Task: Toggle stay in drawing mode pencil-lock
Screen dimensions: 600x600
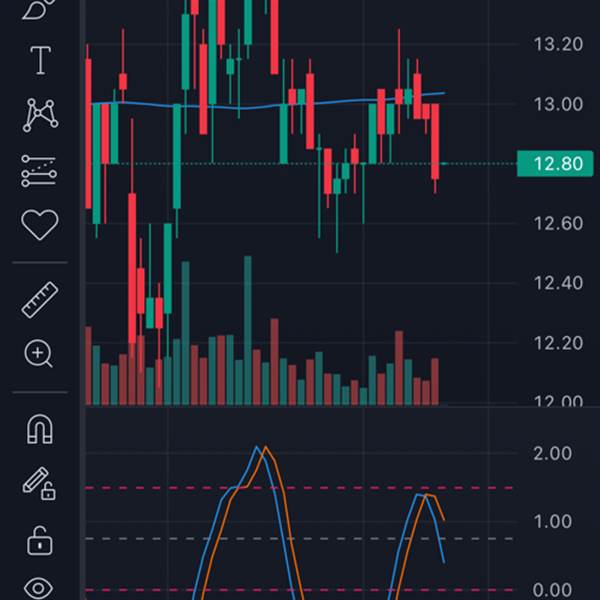Action: tap(39, 484)
